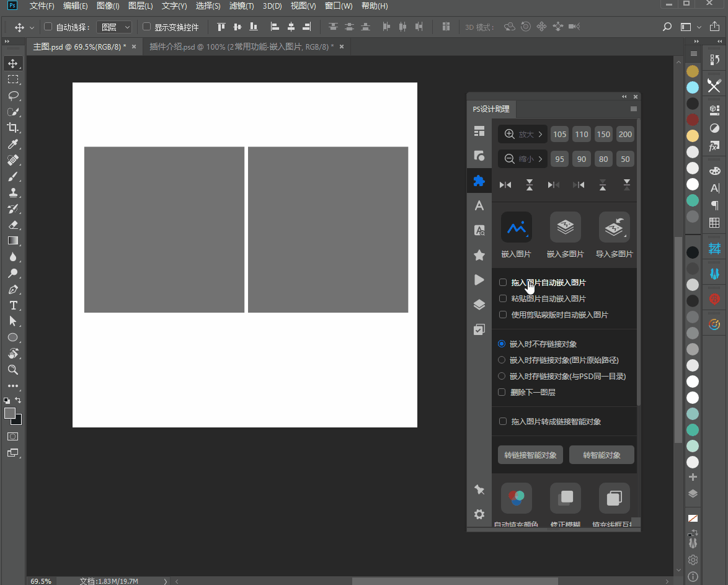Select the Pen tool
The image size is (728, 585).
click(x=13, y=290)
